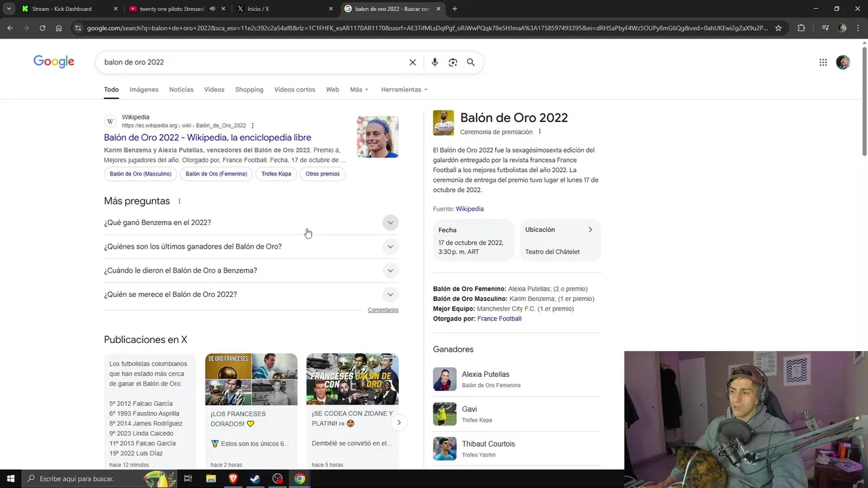Switch to Chrome taskbar icon
Screen dimensions: 868x488
(x=299, y=479)
